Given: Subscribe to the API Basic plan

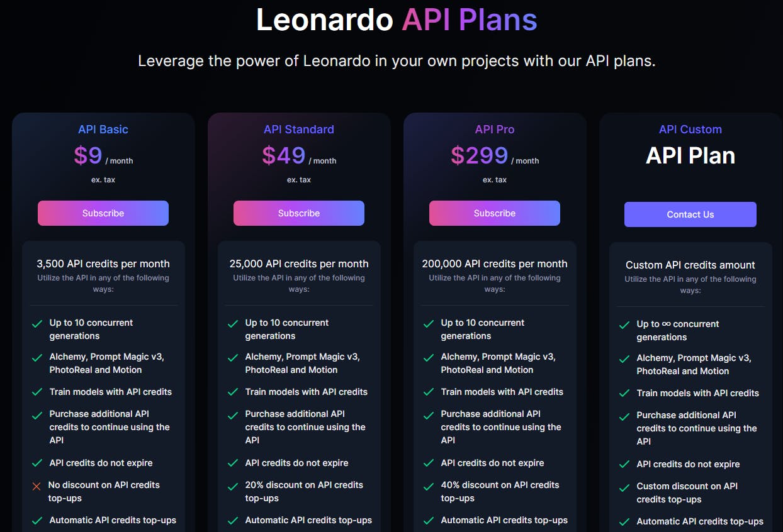Looking at the screenshot, I should 103,213.
